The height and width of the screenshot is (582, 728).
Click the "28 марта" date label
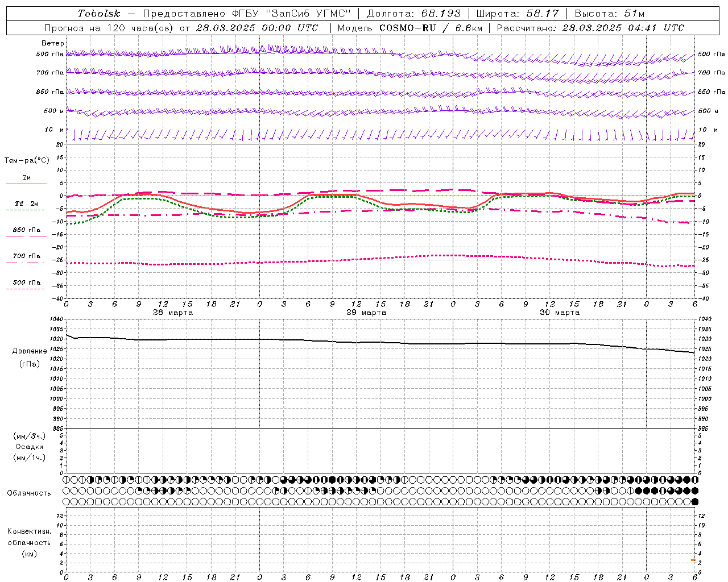click(x=173, y=313)
